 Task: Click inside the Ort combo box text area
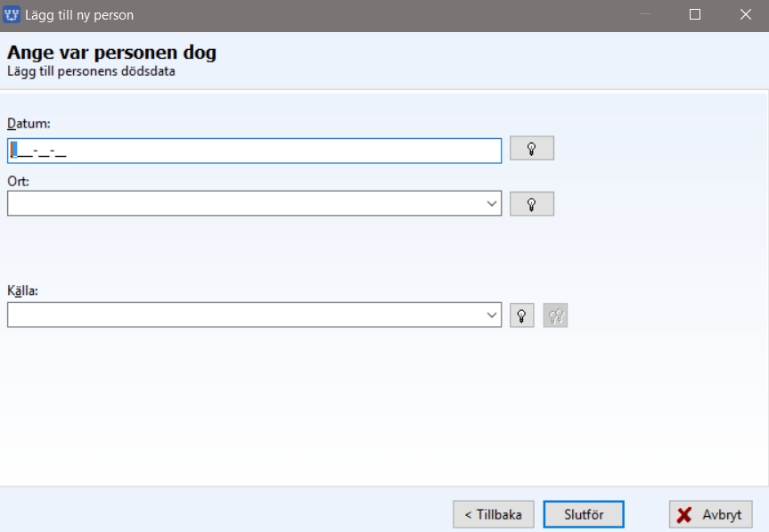pos(245,203)
